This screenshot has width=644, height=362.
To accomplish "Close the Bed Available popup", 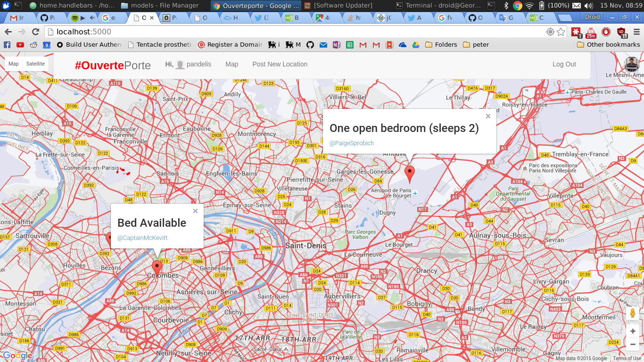I will click(x=195, y=211).
